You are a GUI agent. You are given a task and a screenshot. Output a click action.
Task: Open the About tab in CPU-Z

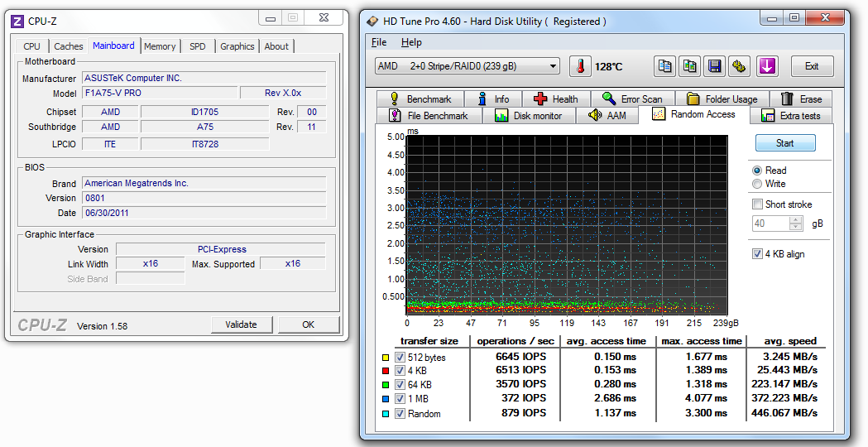tap(276, 46)
